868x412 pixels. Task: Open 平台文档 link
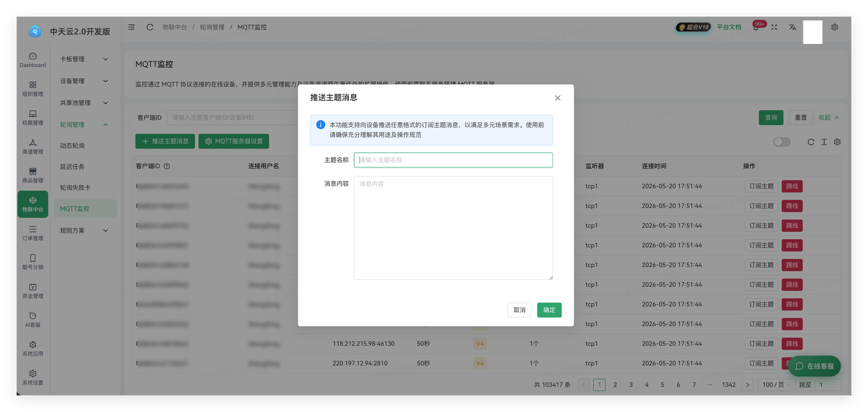pos(729,27)
